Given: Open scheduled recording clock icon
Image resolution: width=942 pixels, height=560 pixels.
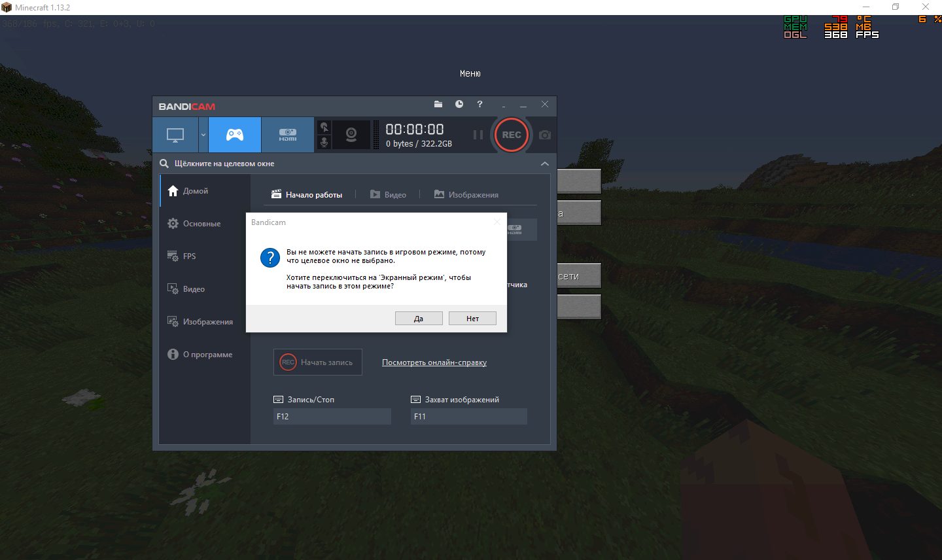Looking at the screenshot, I should point(459,104).
